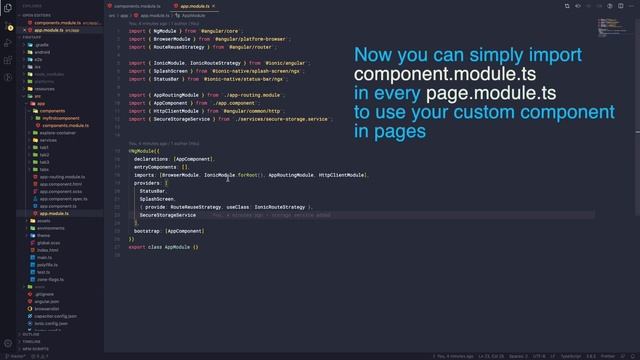Screen dimensions: 640x360
Task: Open global.scss file
Action: tap(49, 243)
